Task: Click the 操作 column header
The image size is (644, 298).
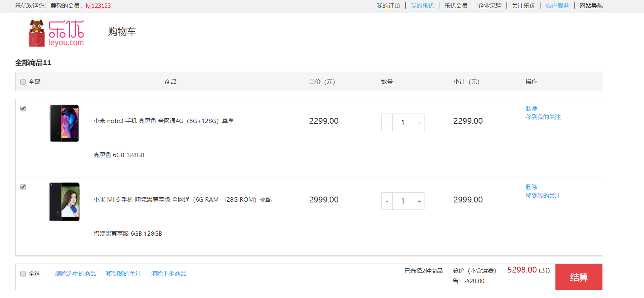Action: [532, 82]
